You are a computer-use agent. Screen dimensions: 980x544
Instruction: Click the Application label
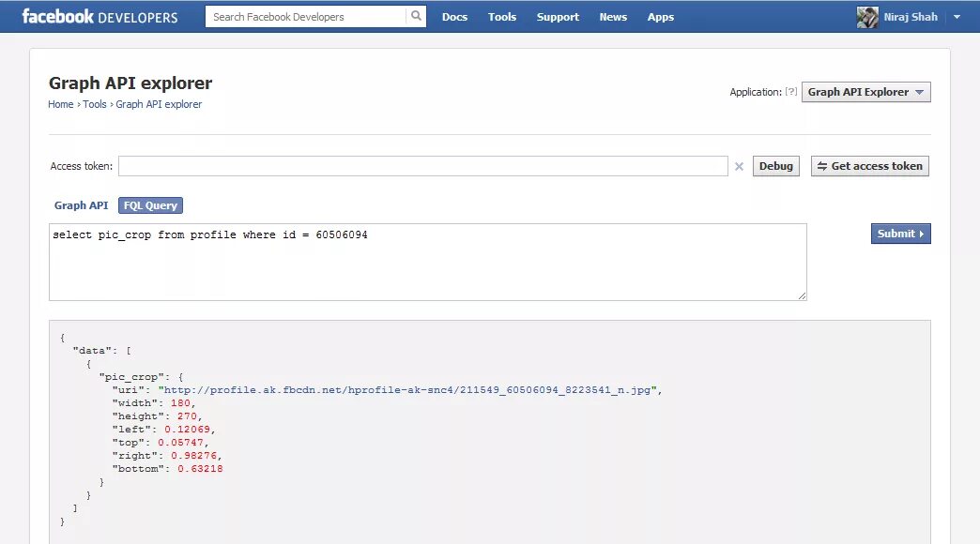point(756,92)
